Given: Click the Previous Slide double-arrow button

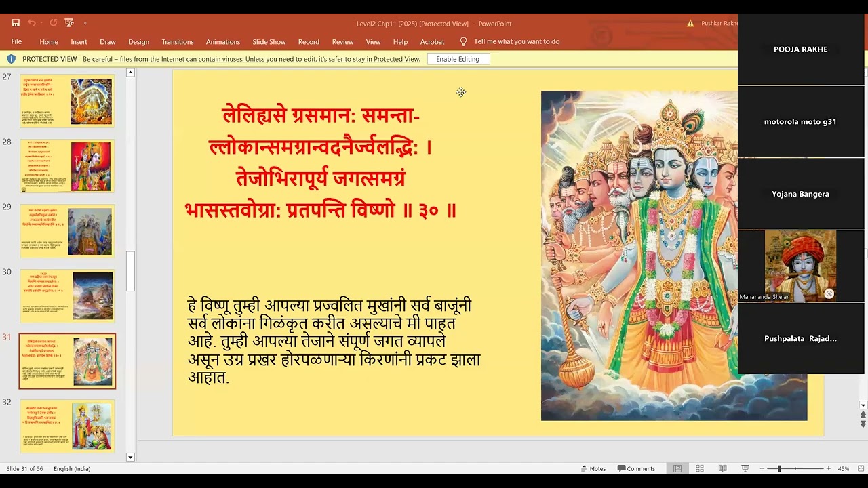Looking at the screenshot, I should tap(863, 414).
